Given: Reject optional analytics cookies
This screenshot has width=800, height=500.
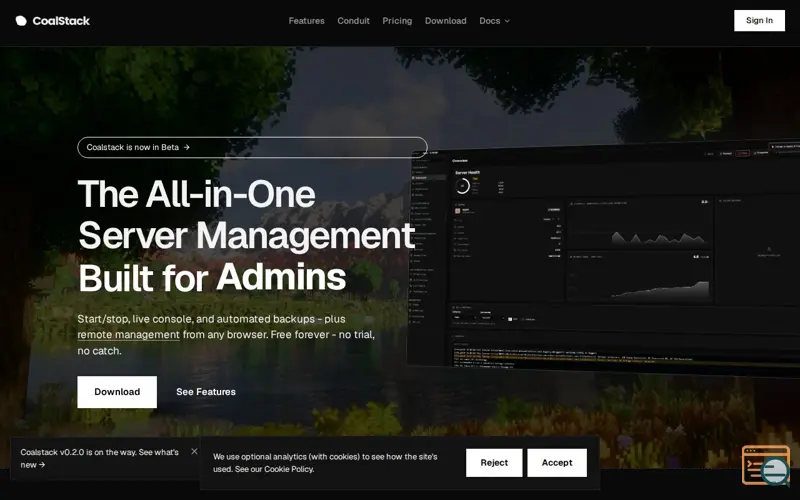Looking at the screenshot, I should [x=494, y=463].
